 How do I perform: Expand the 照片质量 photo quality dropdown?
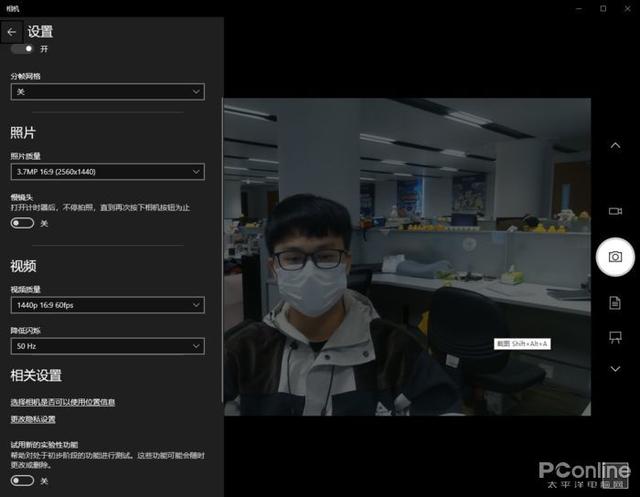click(x=107, y=172)
